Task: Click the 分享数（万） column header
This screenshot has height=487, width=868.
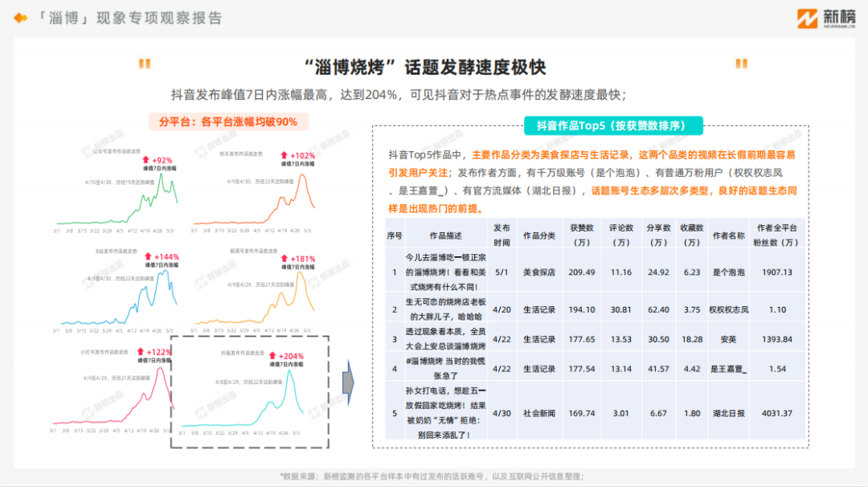Action: click(658, 235)
